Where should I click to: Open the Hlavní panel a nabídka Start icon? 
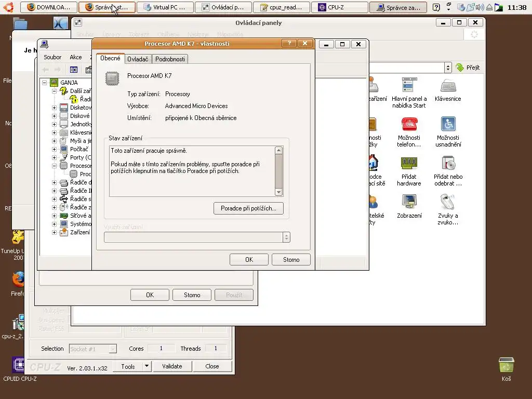(x=409, y=92)
